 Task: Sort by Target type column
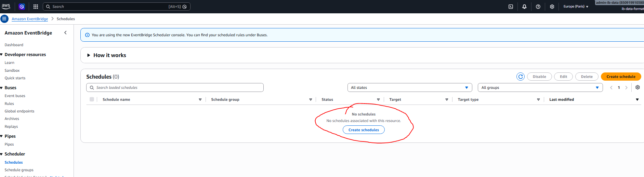538,99
